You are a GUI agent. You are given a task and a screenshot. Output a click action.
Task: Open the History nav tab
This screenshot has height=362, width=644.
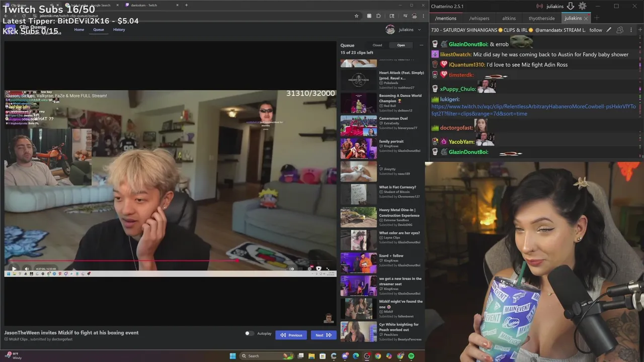(119, 30)
